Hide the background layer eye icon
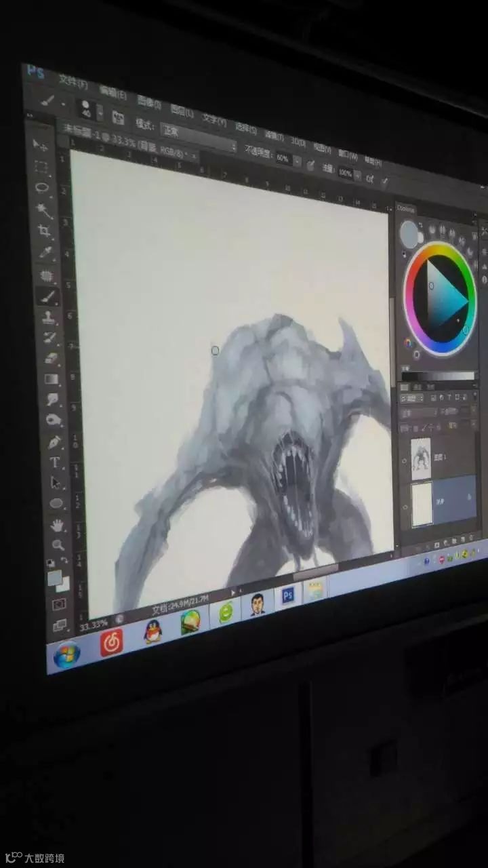The height and width of the screenshot is (868, 488). point(406,506)
